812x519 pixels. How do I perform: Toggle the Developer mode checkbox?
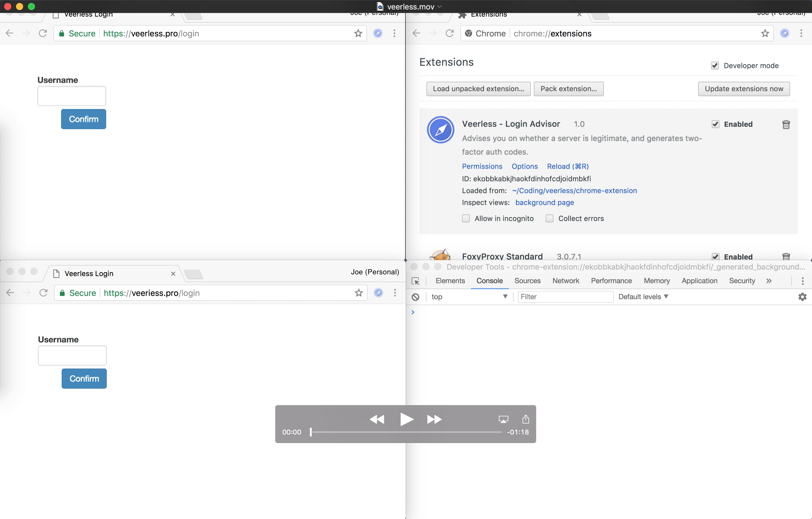tap(714, 66)
